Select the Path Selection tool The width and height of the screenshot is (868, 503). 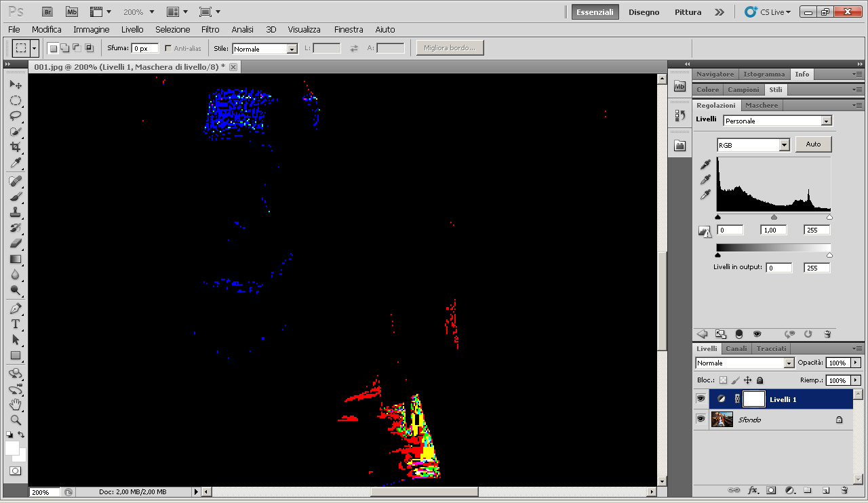point(15,340)
